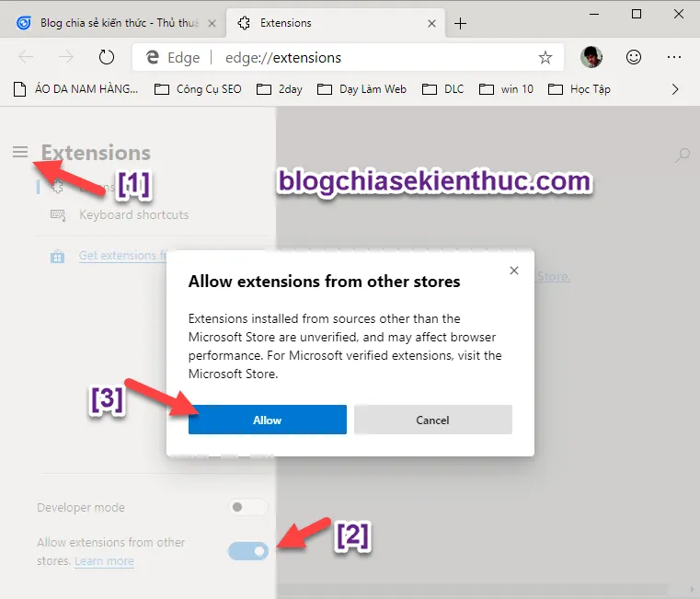Screen dimensions: 700x599
Task: Open Học Tập bookmark folder
Action: pyautogui.click(x=579, y=89)
